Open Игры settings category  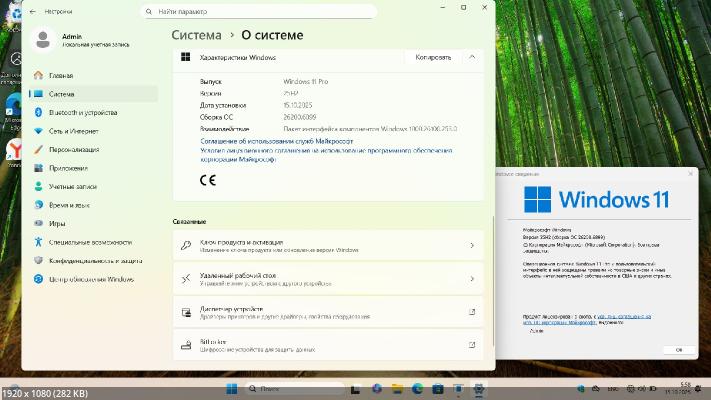click(x=57, y=223)
